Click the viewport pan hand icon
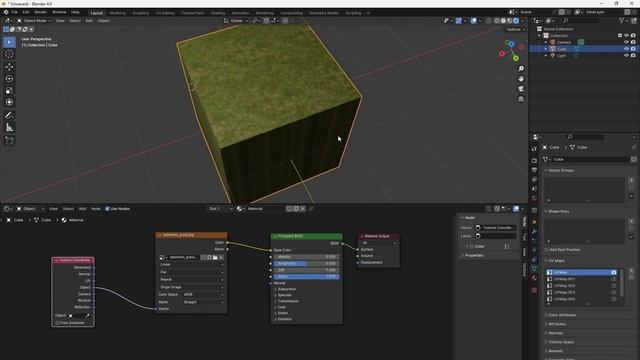The width and height of the screenshot is (640, 360). (521, 78)
